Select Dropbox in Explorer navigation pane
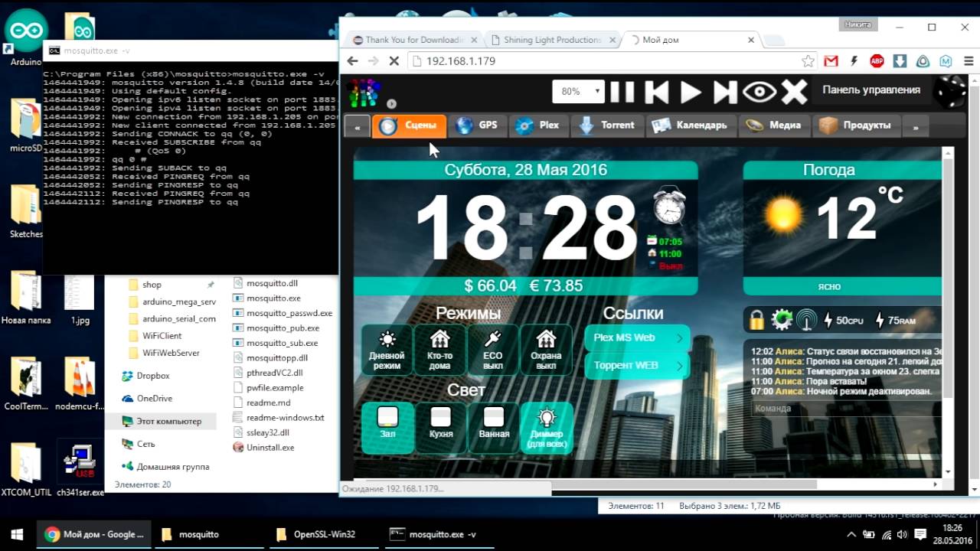The width and height of the screenshot is (980, 551). [x=152, y=376]
